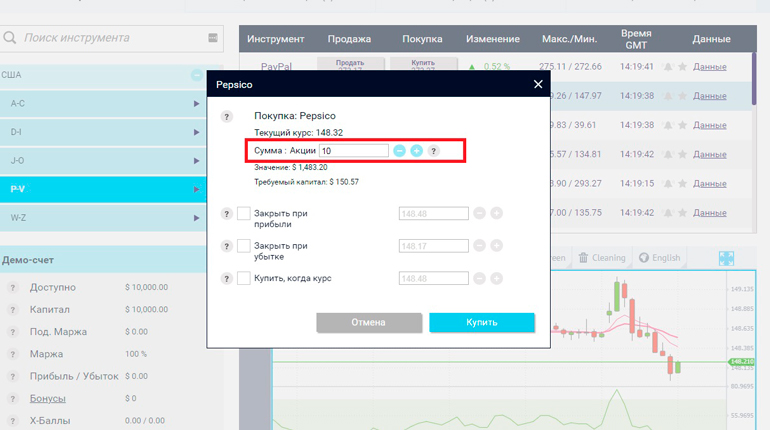
Task: Click help icon next to Доступно
Action: click(13, 288)
